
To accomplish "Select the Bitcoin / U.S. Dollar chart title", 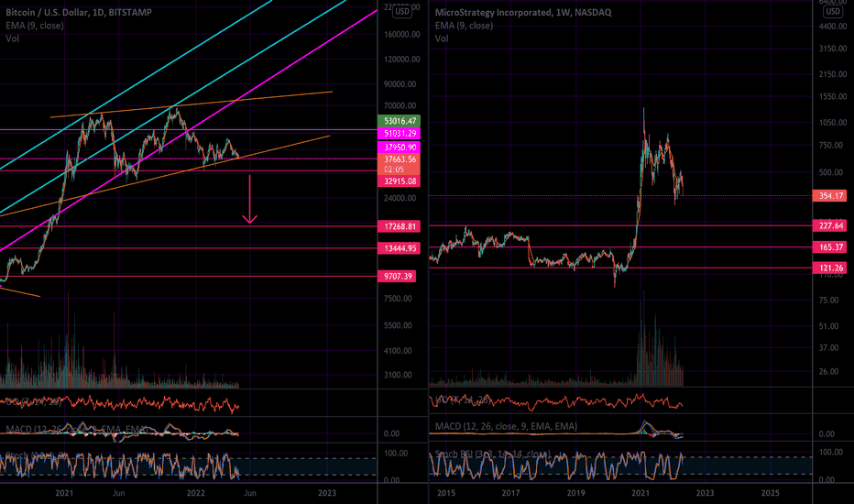I will pyautogui.click(x=79, y=12).
